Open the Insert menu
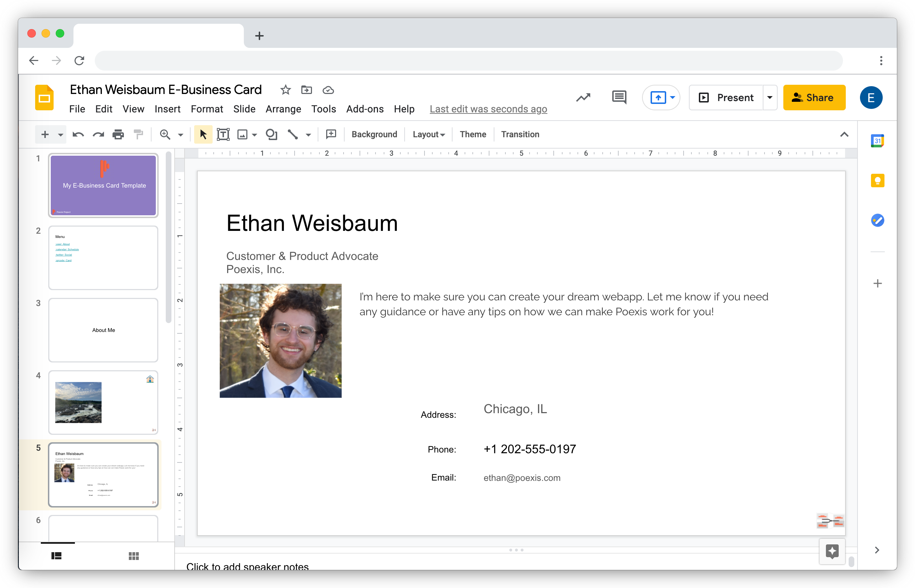This screenshot has height=588, width=915. point(167,109)
